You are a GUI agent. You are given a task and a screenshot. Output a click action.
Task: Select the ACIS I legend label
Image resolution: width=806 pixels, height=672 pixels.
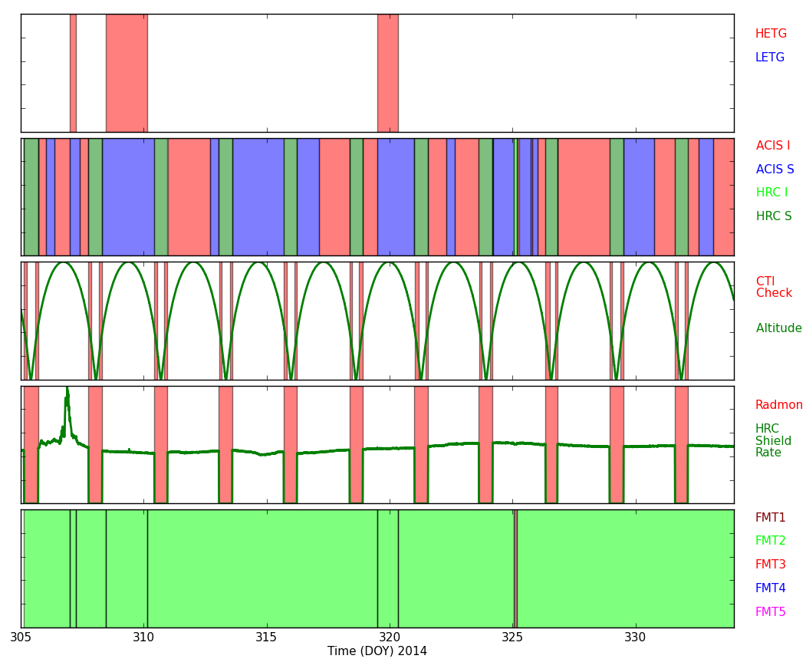(772, 147)
